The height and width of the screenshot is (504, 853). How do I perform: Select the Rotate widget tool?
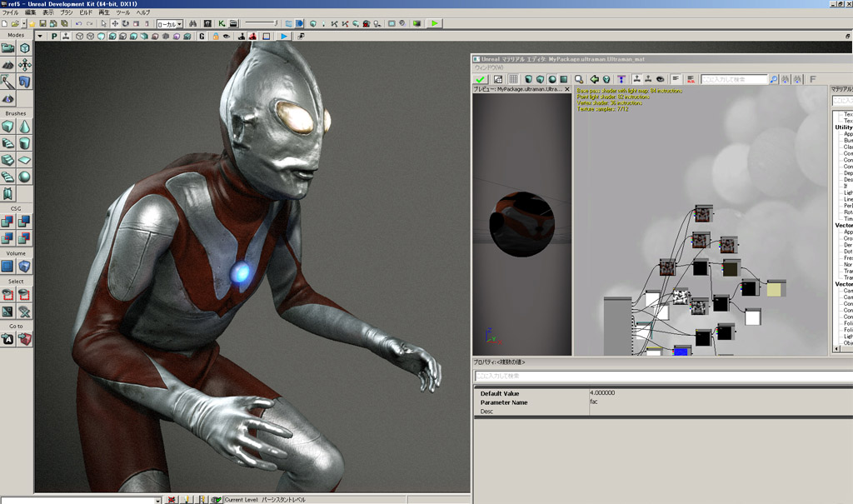[x=126, y=23]
